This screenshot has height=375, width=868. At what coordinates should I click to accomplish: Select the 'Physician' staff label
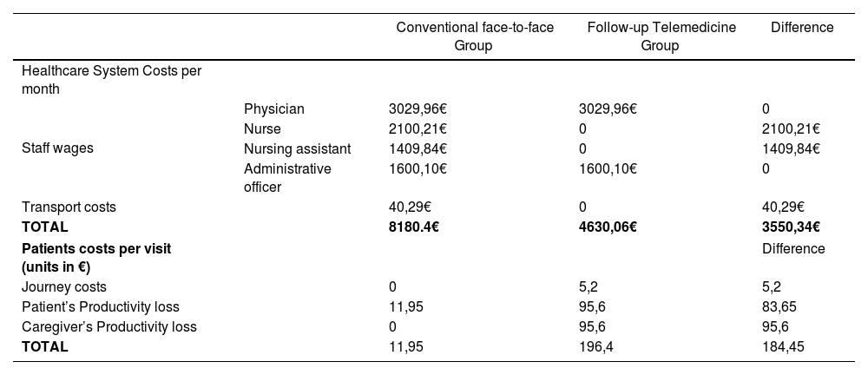274,109
